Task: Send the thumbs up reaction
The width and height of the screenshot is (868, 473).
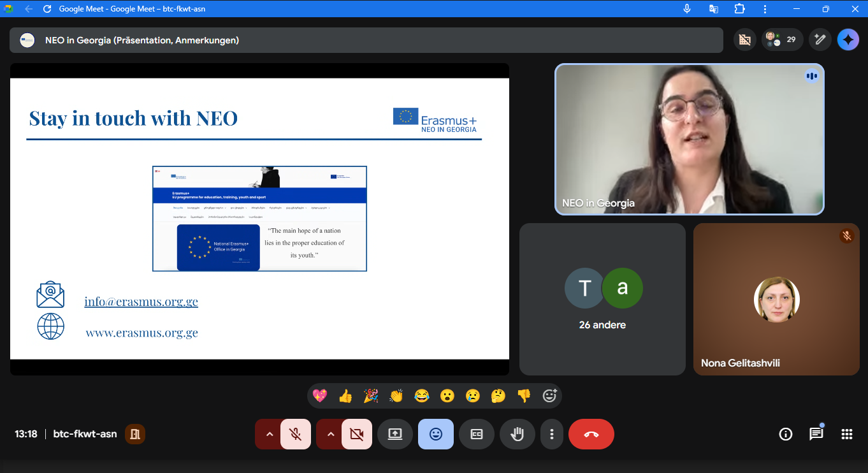Action: (345, 396)
